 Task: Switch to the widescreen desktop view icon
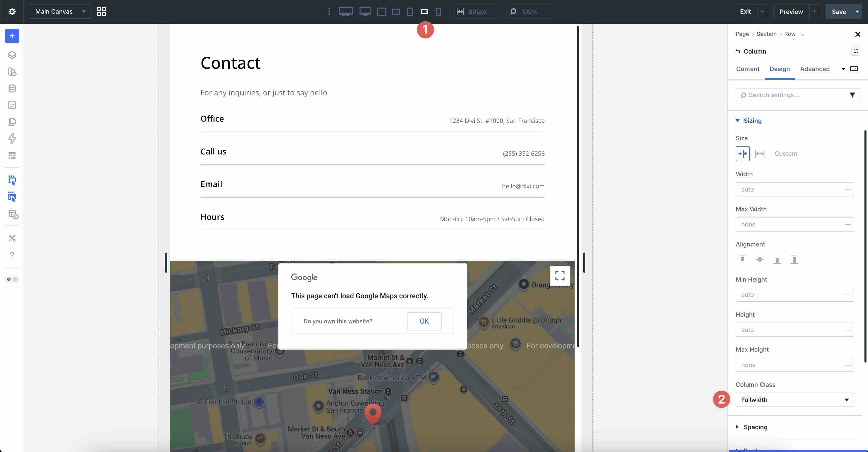346,12
